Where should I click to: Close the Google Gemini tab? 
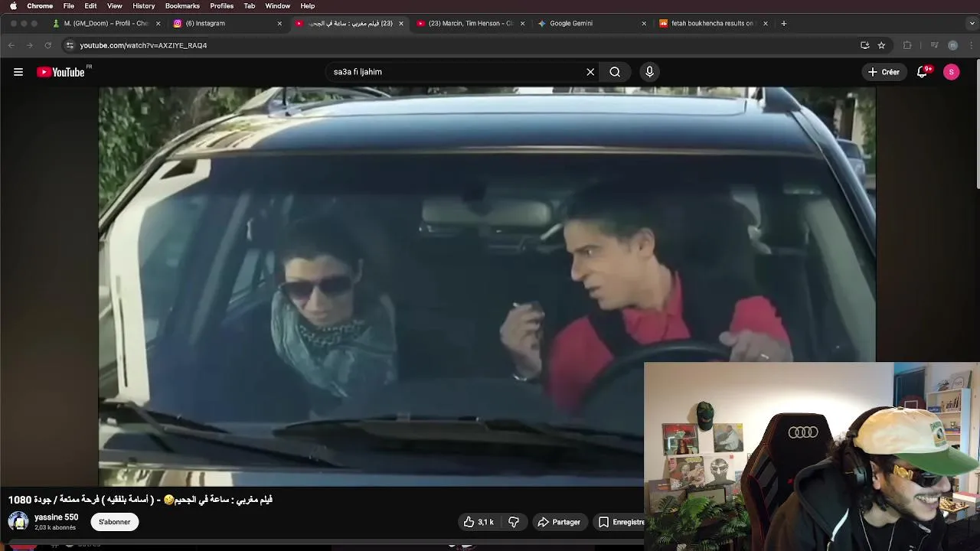point(644,24)
